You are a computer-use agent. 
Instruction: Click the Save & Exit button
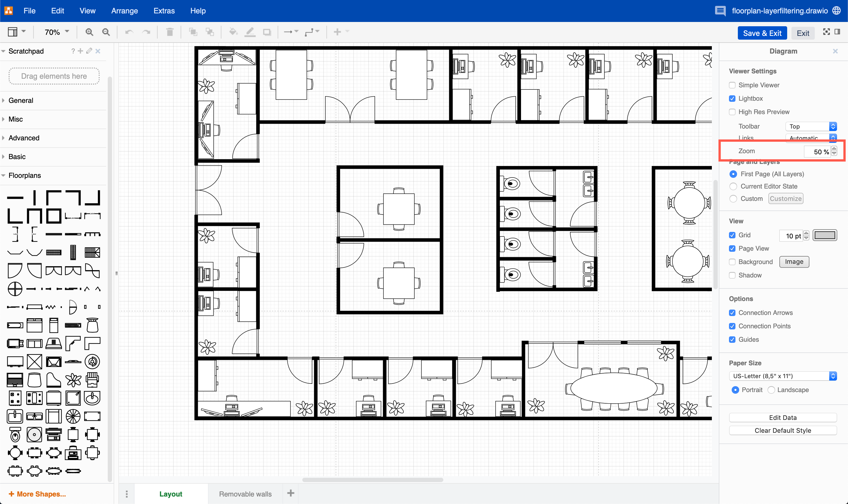point(762,33)
